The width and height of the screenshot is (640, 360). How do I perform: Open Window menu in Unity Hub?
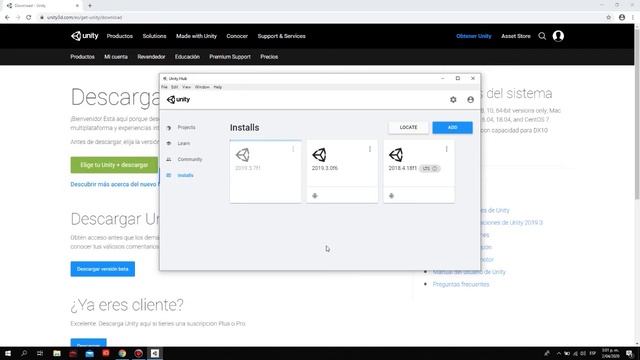[202, 87]
